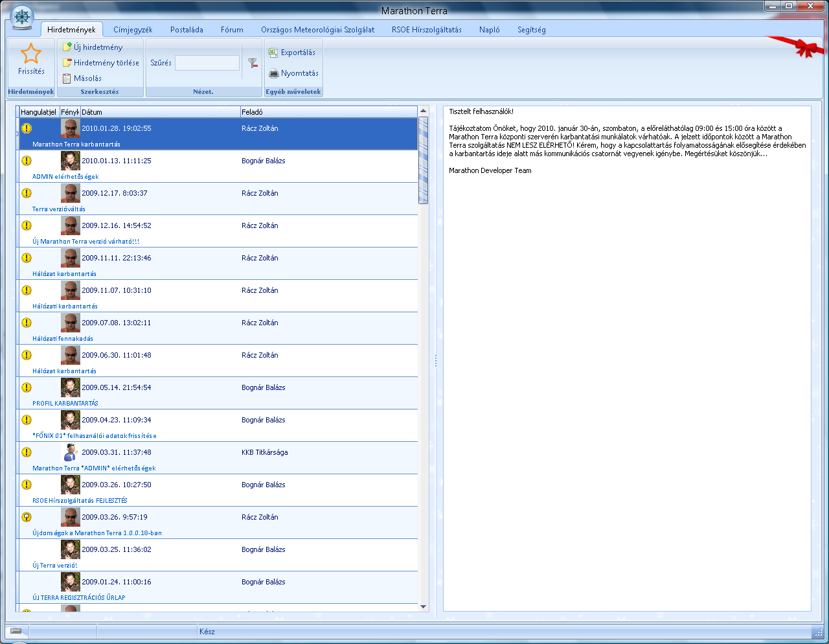Sort by Hangulatjel column header
Image resolution: width=829 pixels, height=644 pixels.
click(40, 112)
